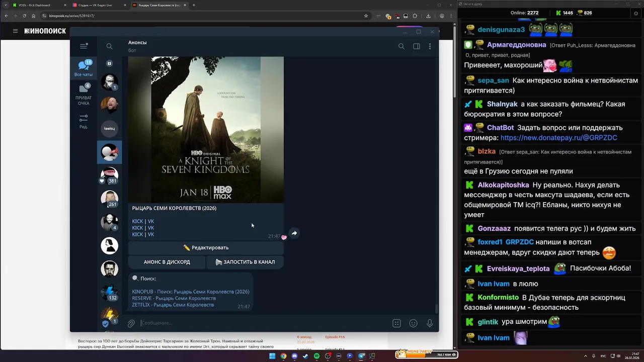Open the Knight of Seven Kingdoms poster image
Screen dimensions: 644x362
(206, 130)
